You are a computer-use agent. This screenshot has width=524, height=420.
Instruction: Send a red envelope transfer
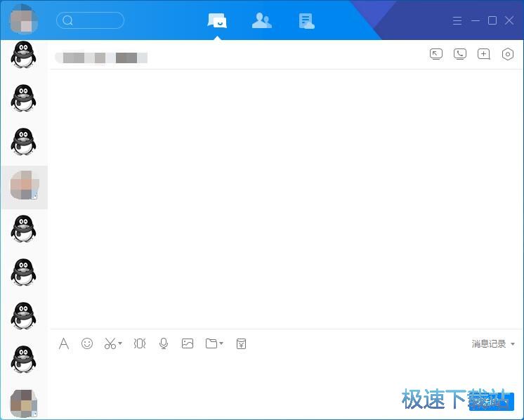(242, 343)
